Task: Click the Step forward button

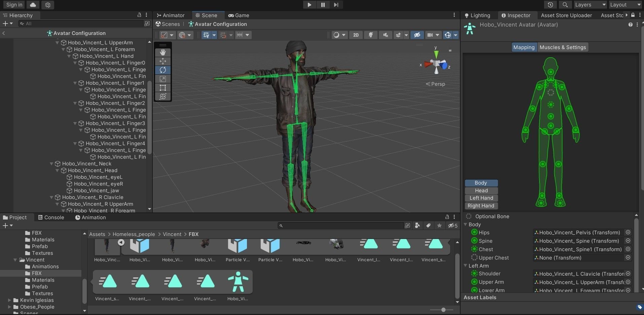Action: (x=336, y=5)
